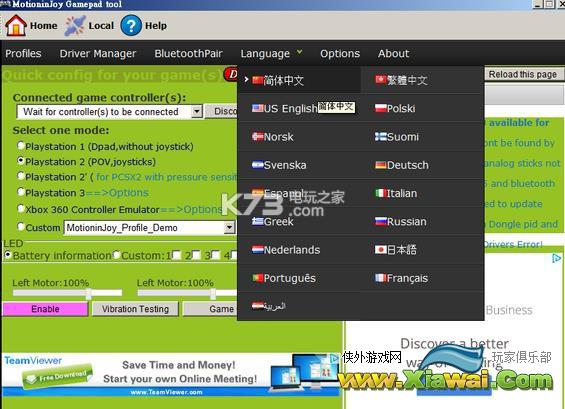Click the Local plug icon
This screenshot has width=565, height=409.
tap(75, 26)
